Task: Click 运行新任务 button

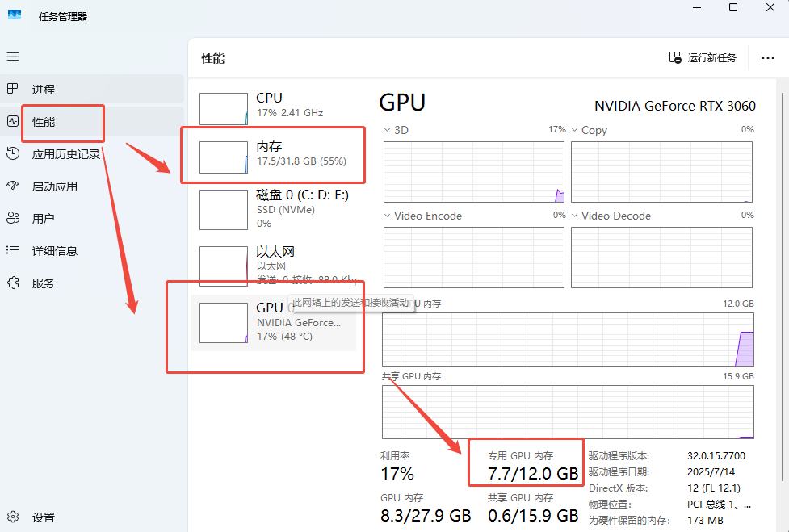Action: pos(703,58)
